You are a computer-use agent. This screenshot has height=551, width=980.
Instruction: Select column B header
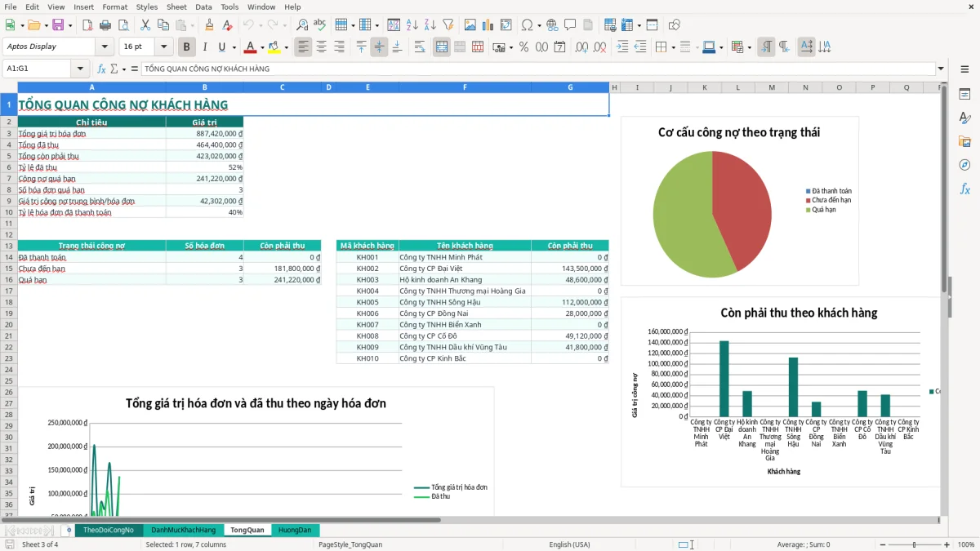[x=204, y=87]
